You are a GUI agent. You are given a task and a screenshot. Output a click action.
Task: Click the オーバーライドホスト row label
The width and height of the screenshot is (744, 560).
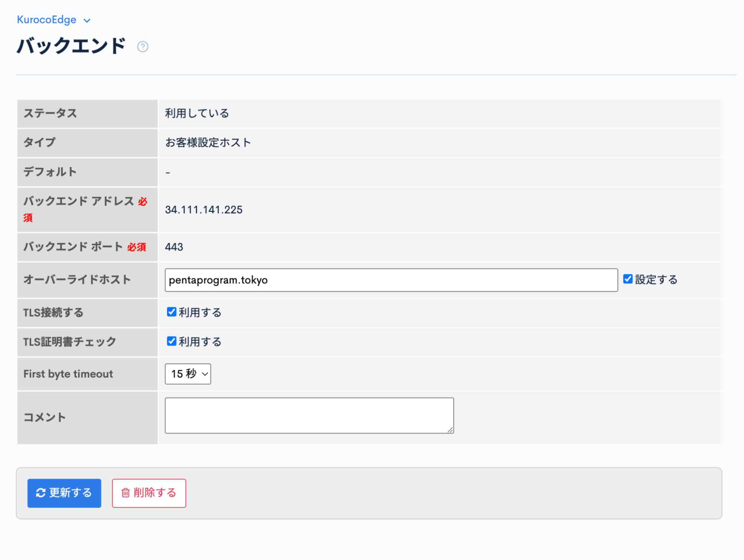[77, 280]
